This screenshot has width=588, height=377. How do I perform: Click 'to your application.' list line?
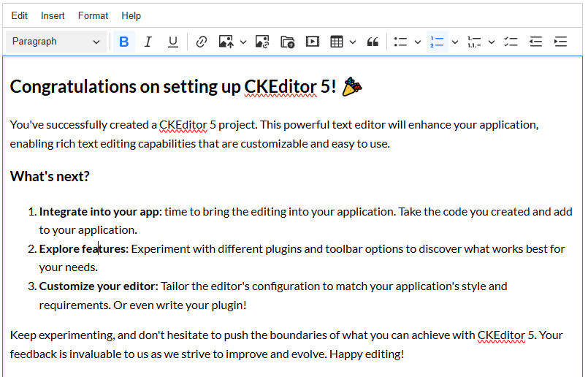coord(88,230)
